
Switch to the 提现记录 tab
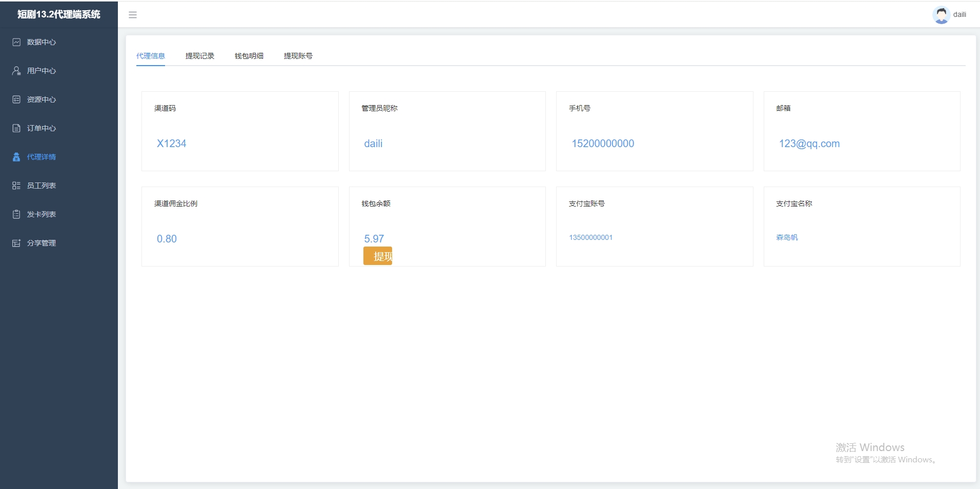200,56
